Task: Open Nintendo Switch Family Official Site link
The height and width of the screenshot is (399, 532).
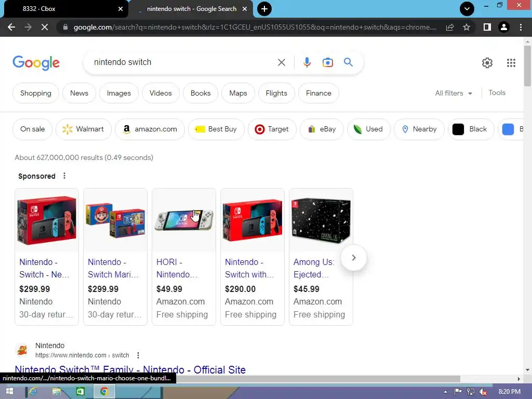Action: pyautogui.click(x=130, y=369)
